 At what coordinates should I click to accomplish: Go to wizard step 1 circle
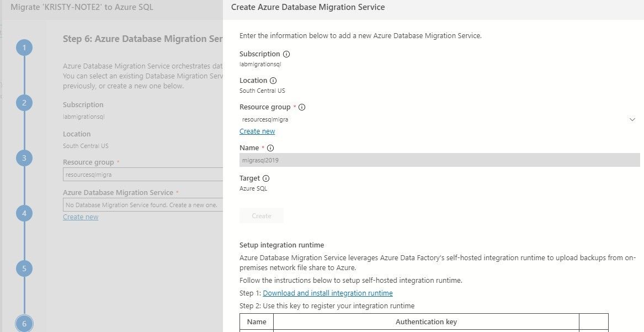24,48
